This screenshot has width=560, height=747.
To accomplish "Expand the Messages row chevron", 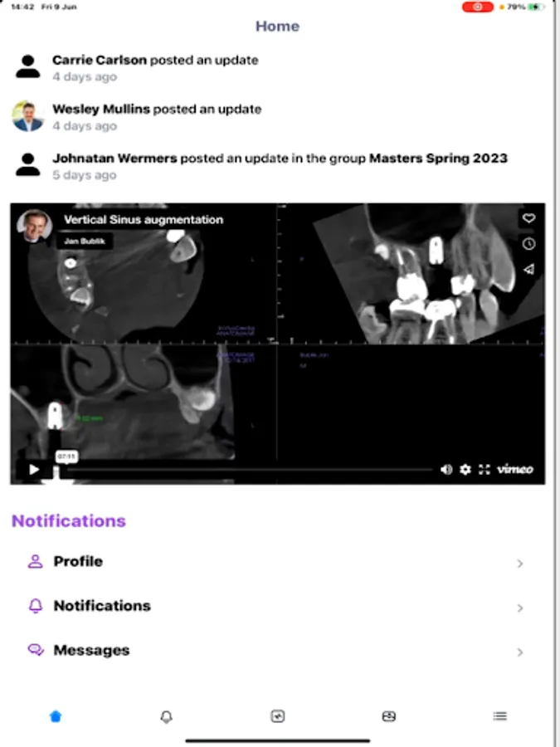I will (x=520, y=652).
